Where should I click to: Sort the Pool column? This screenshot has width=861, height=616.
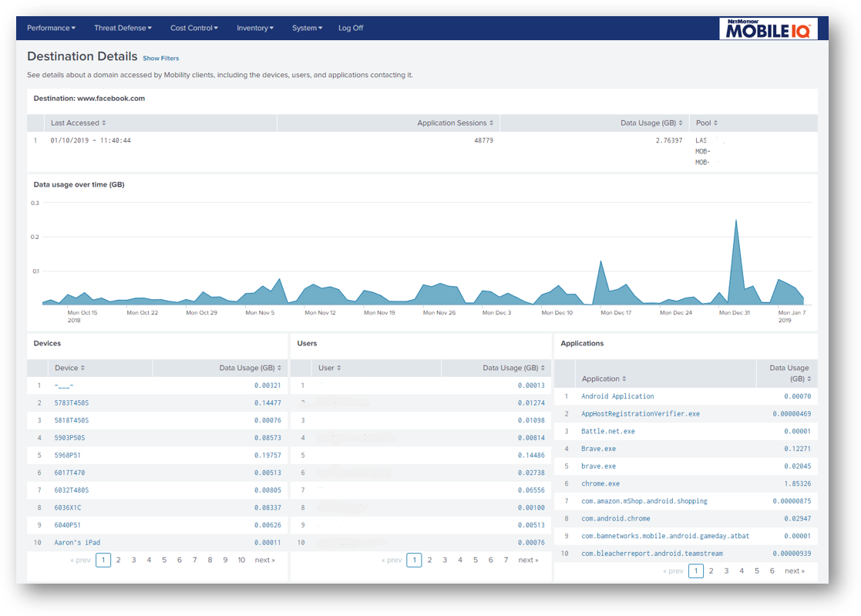706,123
